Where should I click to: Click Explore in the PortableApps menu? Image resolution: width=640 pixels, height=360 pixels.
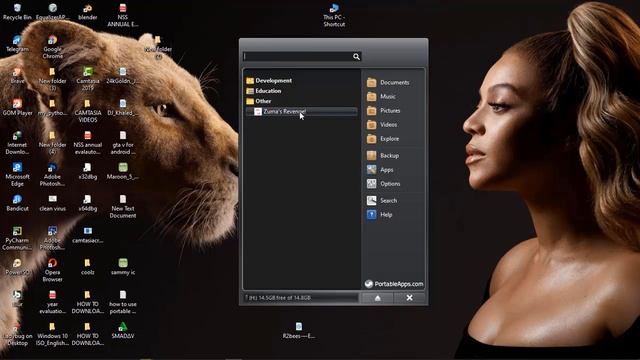click(383, 139)
